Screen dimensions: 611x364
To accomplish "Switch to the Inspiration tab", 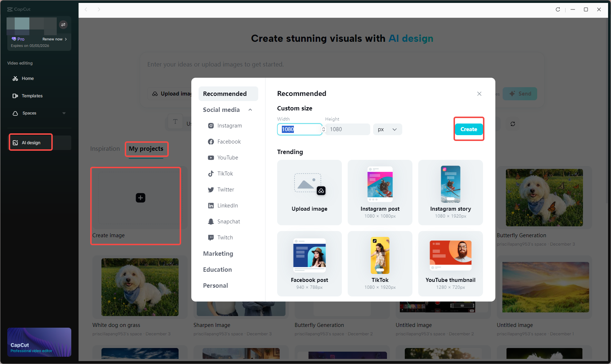I will (105, 149).
